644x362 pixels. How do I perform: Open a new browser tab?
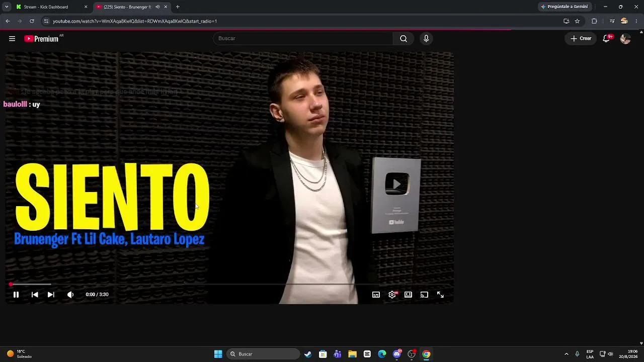[178, 7]
